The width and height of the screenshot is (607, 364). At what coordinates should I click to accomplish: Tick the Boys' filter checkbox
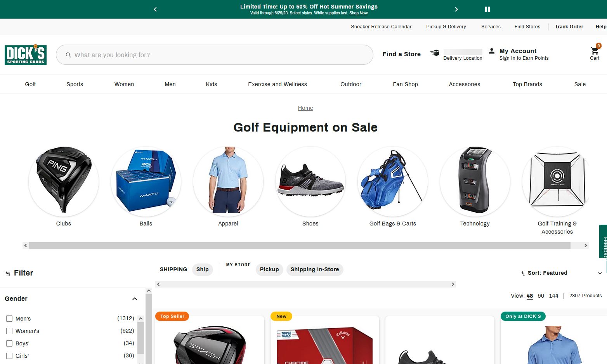click(x=9, y=343)
